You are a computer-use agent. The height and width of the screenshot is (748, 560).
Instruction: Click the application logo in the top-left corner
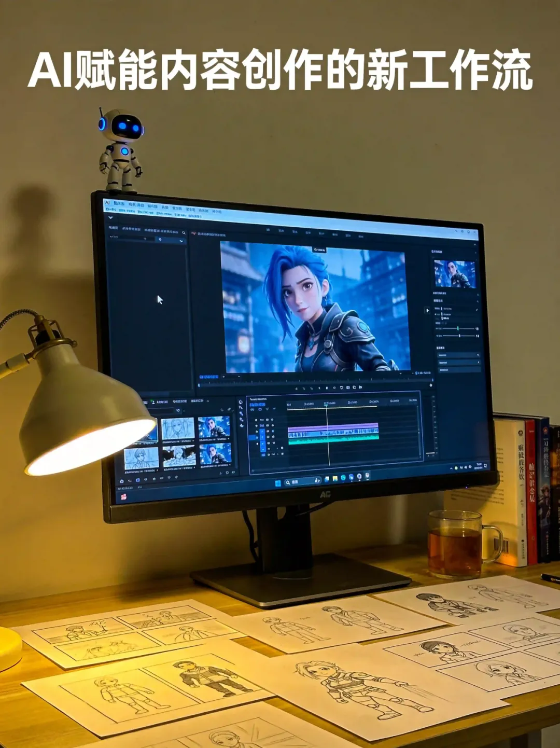pos(107,203)
